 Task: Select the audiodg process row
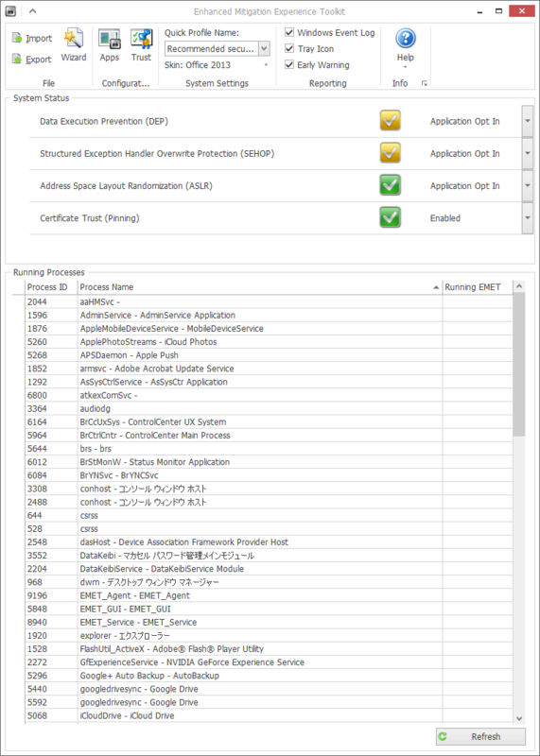[270, 409]
